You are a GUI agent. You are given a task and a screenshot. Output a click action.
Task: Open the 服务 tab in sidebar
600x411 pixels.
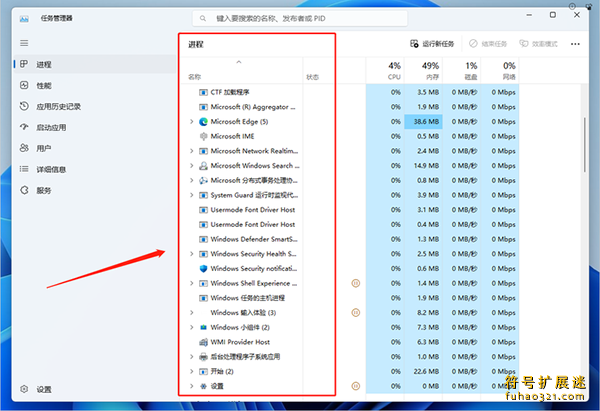[x=95, y=190]
